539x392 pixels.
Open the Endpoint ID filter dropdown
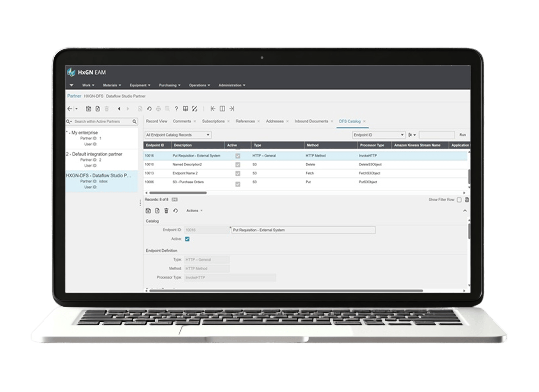tap(379, 134)
